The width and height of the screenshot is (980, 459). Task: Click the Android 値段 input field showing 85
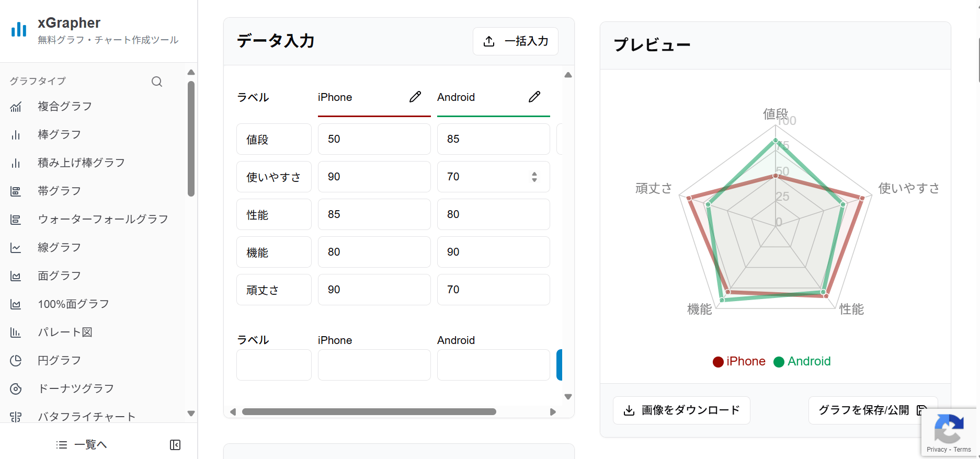pos(492,139)
